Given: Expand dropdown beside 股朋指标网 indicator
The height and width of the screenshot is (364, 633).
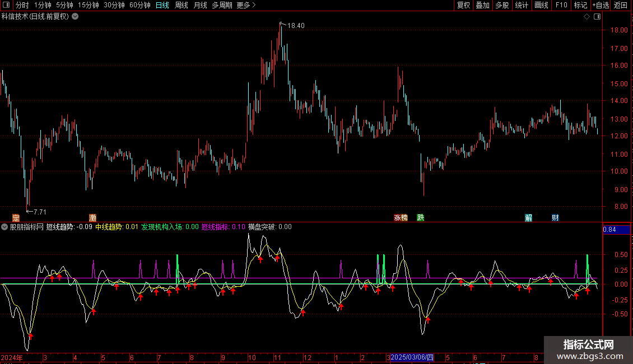Looking at the screenshot, I should [4, 227].
